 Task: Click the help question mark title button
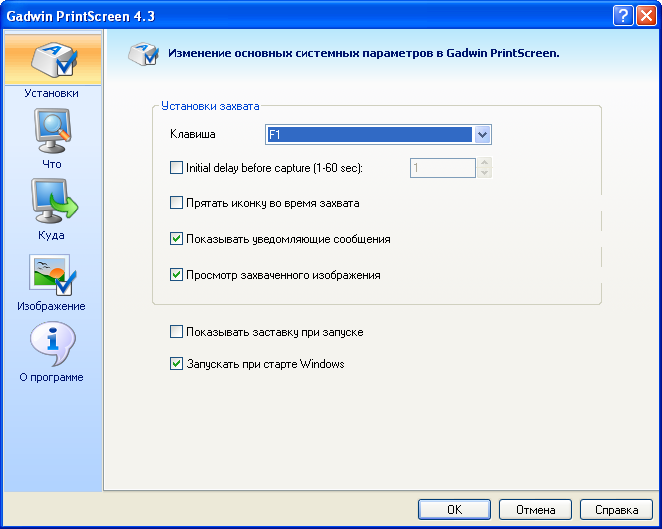(x=623, y=16)
